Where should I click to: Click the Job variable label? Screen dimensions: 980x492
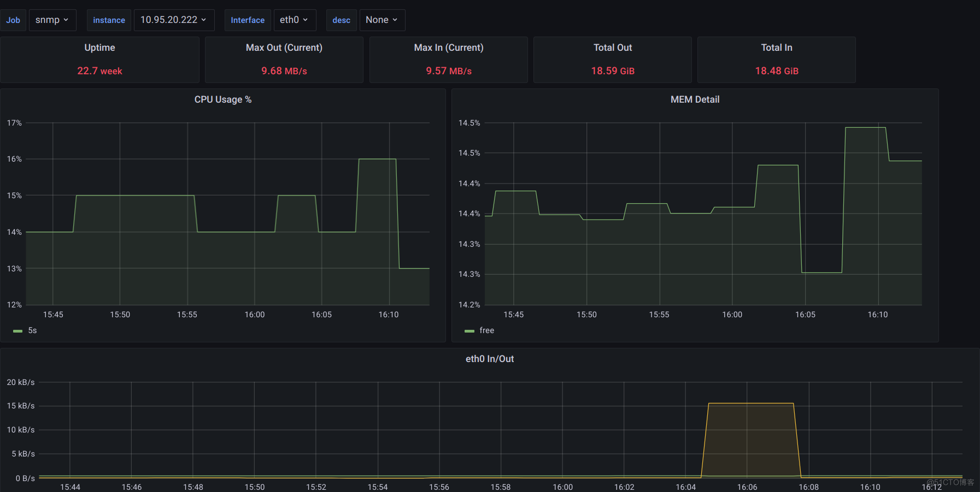pos(13,20)
